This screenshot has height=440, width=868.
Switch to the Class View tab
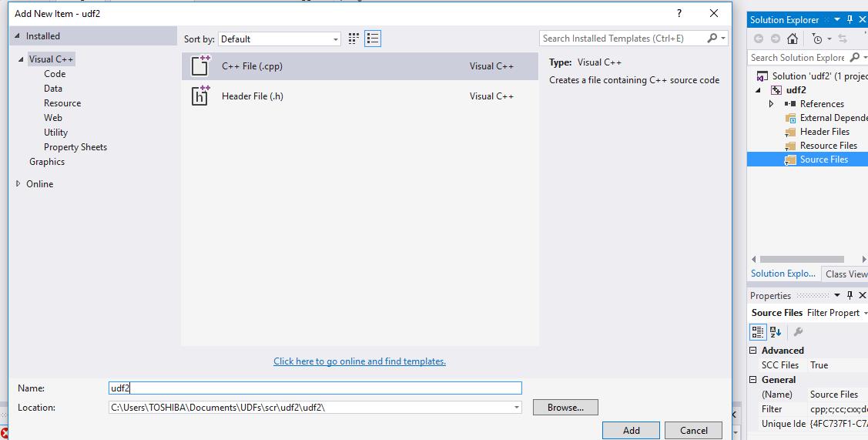845,274
